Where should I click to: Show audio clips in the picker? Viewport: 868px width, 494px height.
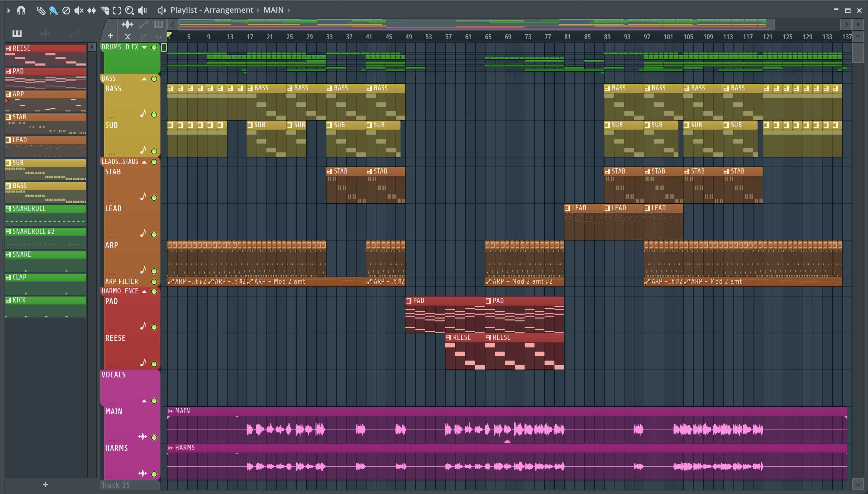click(45, 34)
